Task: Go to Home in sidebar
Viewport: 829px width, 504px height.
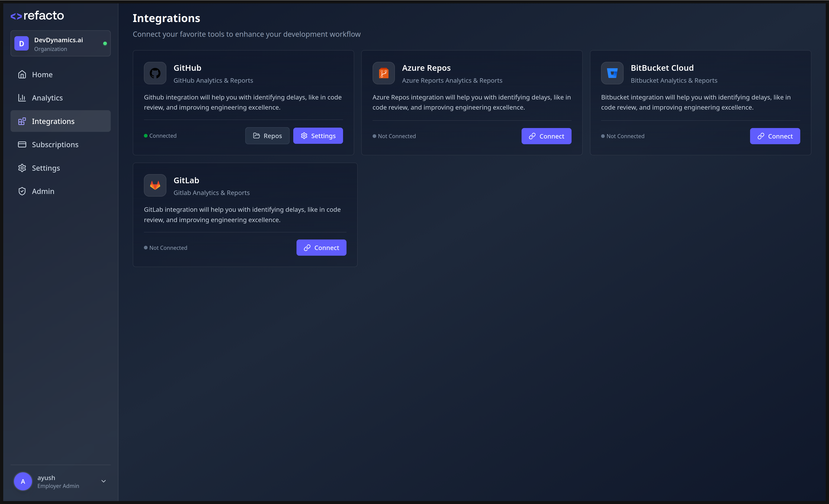Action: (42, 75)
